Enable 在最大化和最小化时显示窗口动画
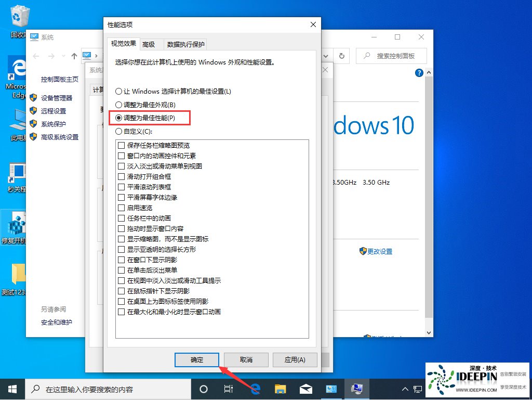The image size is (532, 400). click(x=121, y=312)
